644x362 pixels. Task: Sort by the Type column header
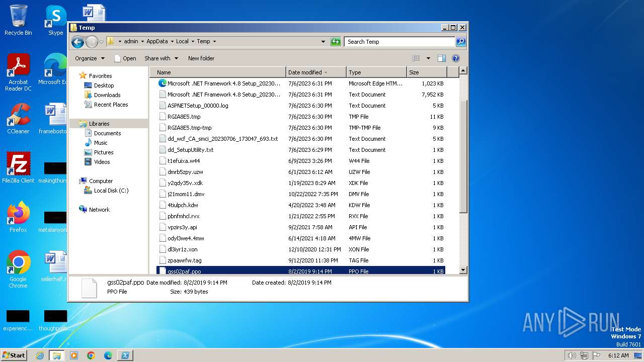click(x=376, y=72)
